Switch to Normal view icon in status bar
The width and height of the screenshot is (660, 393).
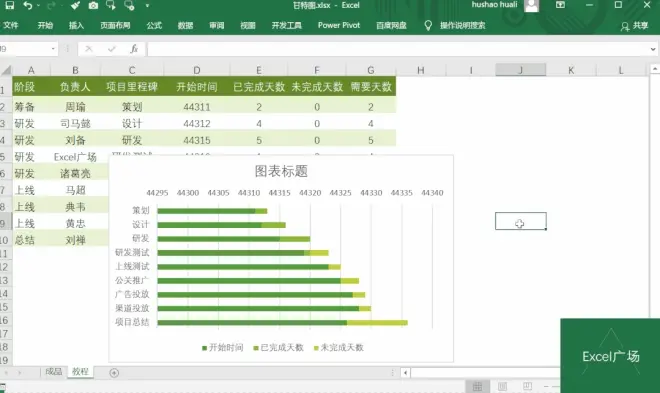tap(477, 386)
